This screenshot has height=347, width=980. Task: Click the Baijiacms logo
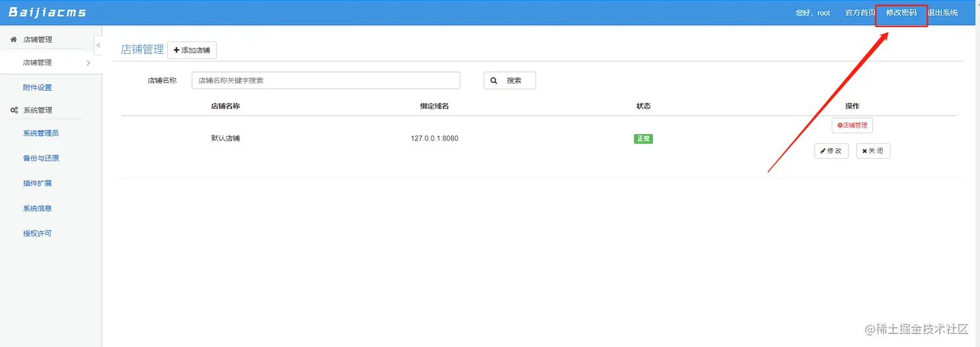47,12
